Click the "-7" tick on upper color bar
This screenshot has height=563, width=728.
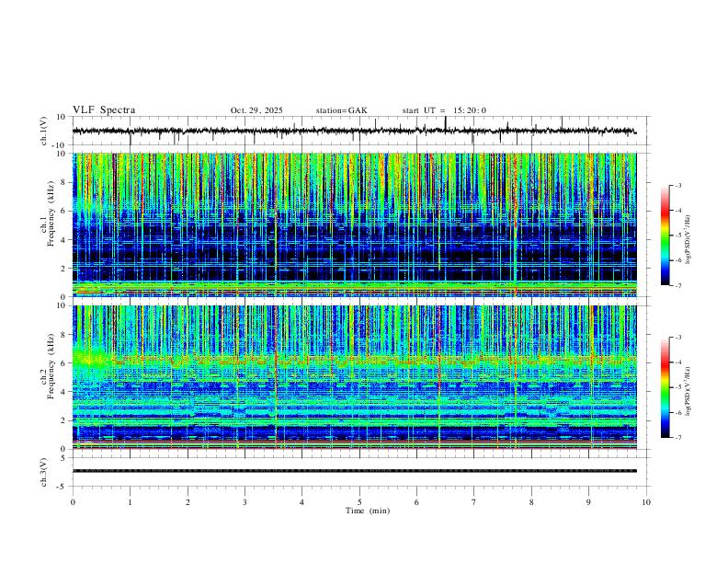(x=677, y=285)
